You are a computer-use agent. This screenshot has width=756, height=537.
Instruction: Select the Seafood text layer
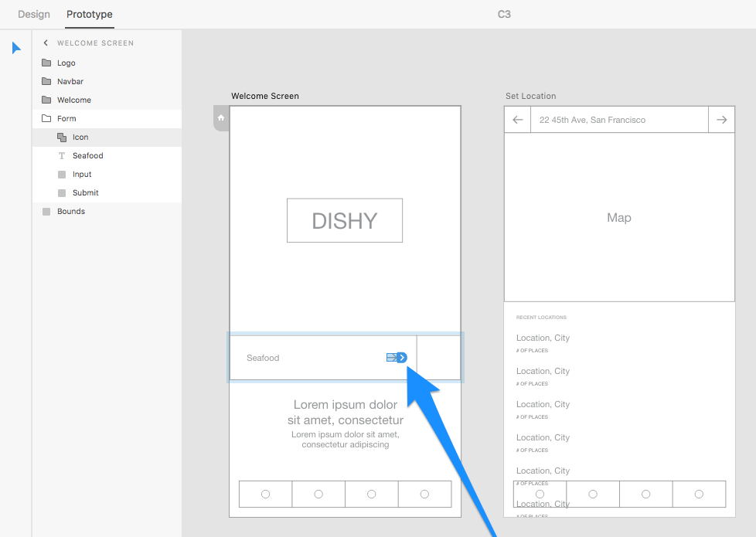pos(87,155)
